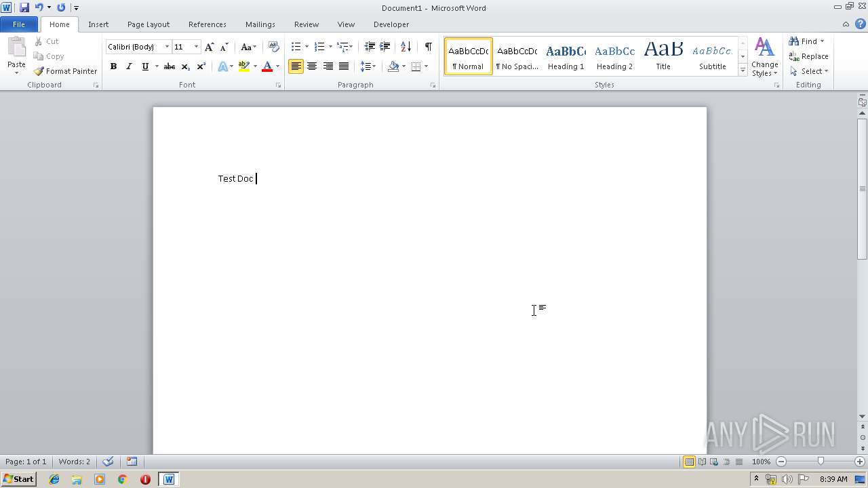Open Multilevel List dropdown
The height and width of the screenshot is (488, 868).
(345, 47)
